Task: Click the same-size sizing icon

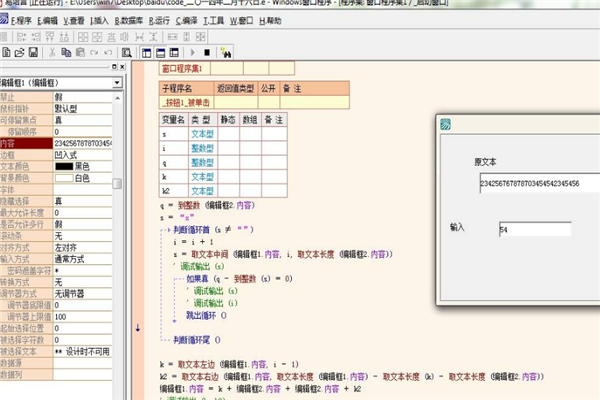Action: pos(201,37)
